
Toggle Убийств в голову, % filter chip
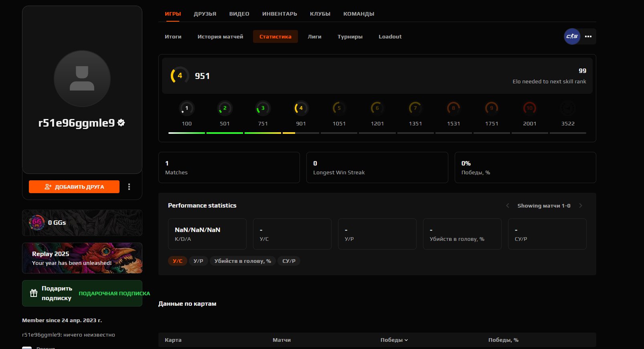[243, 261]
